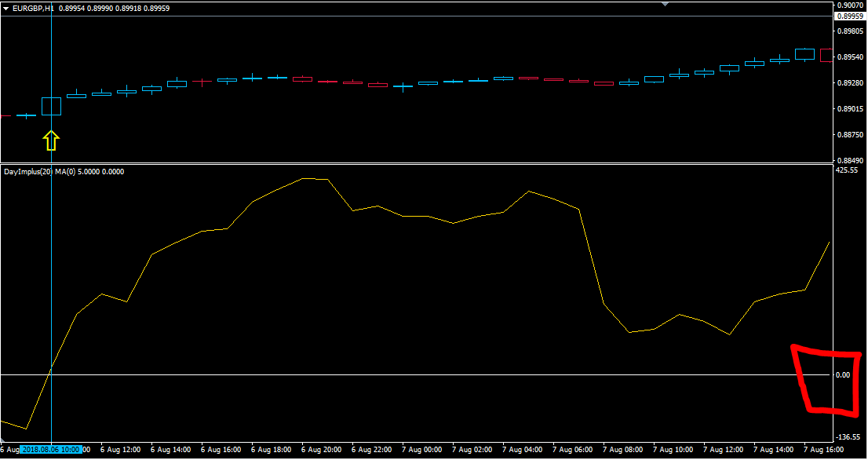Click the -136.55 indicator scale minimum value
This screenshot has width=868, height=460.
point(848,437)
